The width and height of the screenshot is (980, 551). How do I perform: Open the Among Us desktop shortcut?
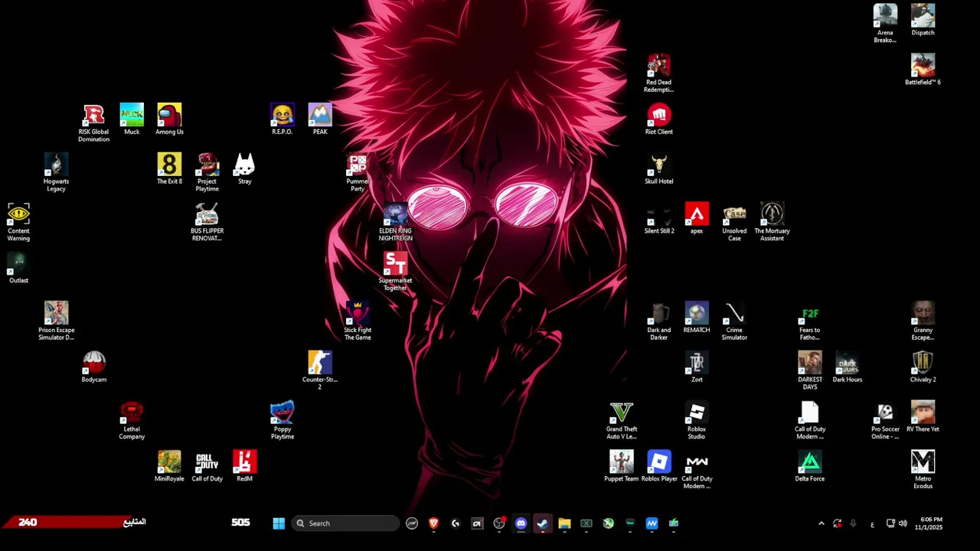tap(169, 119)
